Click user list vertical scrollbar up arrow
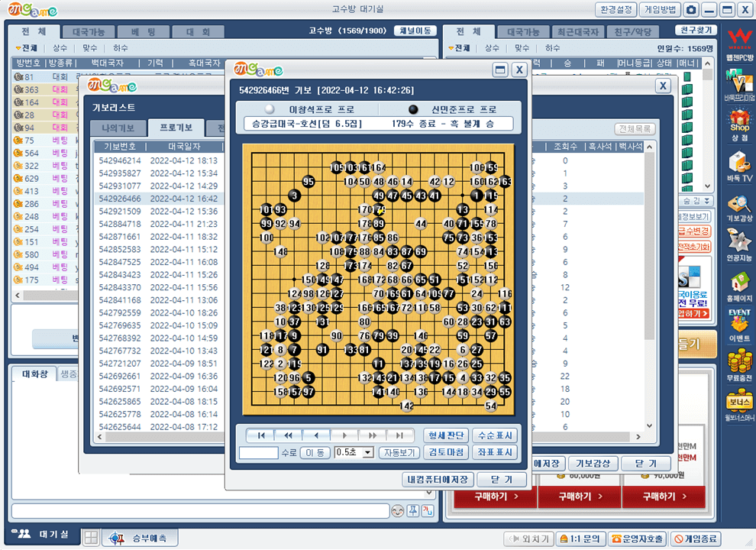Image resolution: width=756 pixels, height=550 pixels. click(707, 63)
